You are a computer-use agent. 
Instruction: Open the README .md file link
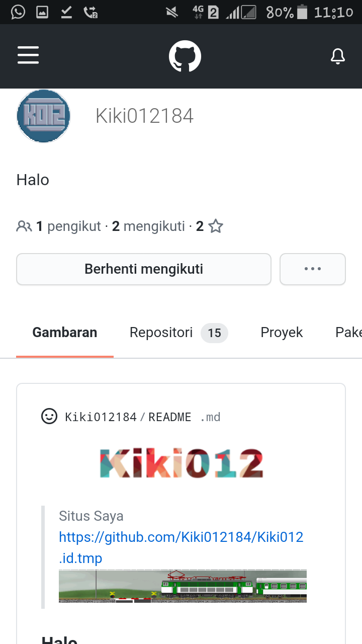click(184, 417)
